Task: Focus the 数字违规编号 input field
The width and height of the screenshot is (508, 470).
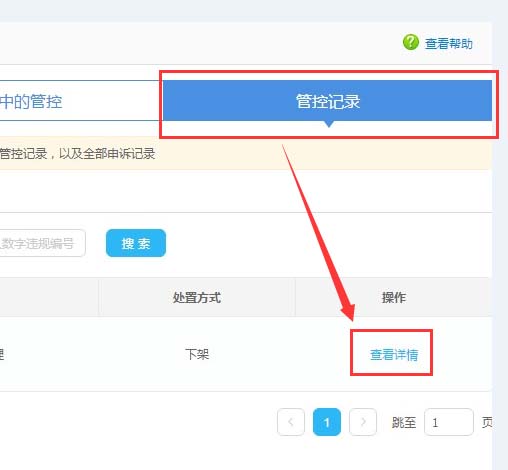Action: 42,243
